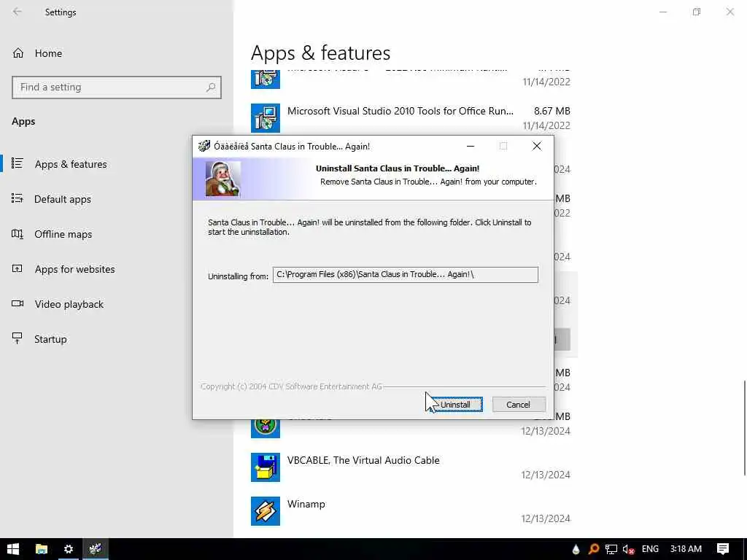This screenshot has width=747, height=560.
Task: Click the 8.67 MB size of the Visual Studio entry
Action: pos(551,111)
